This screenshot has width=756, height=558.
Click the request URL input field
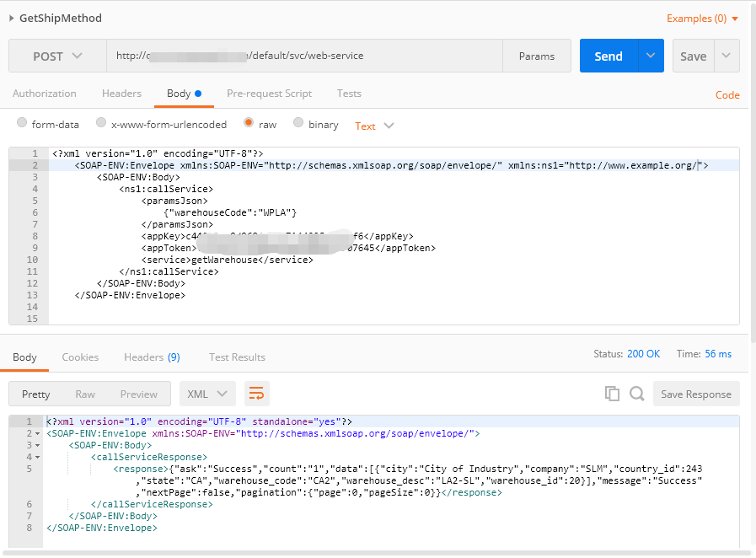point(304,56)
